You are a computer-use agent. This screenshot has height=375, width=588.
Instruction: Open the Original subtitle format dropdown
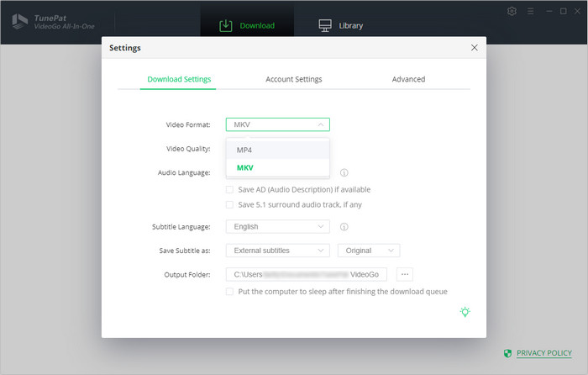pyautogui.click(x=369, y=251)
